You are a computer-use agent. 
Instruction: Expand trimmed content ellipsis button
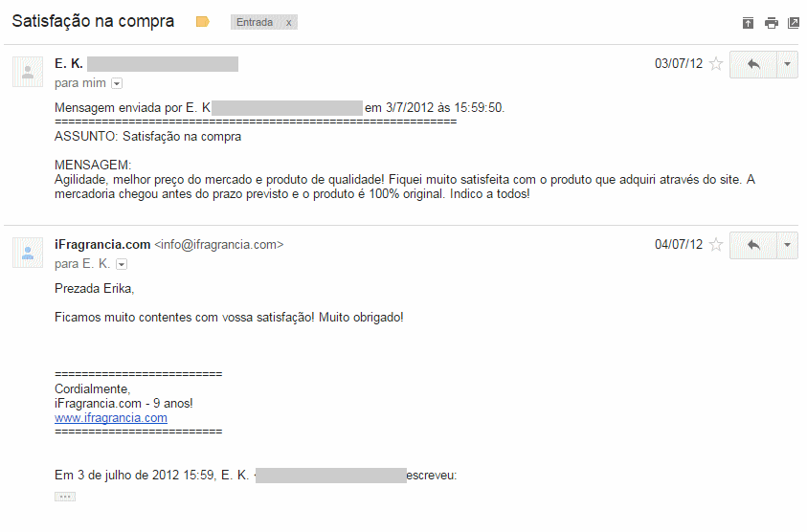(x=65, y=497)
